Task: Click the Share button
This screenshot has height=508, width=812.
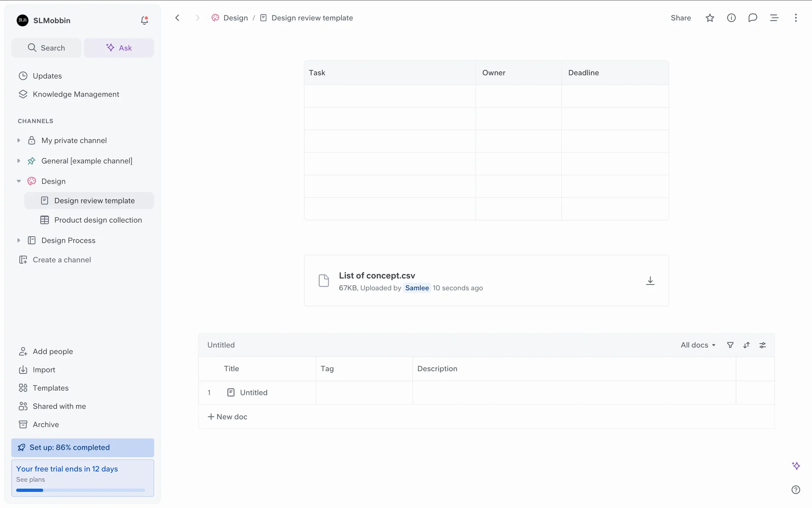Action: [x=680, y=18]
